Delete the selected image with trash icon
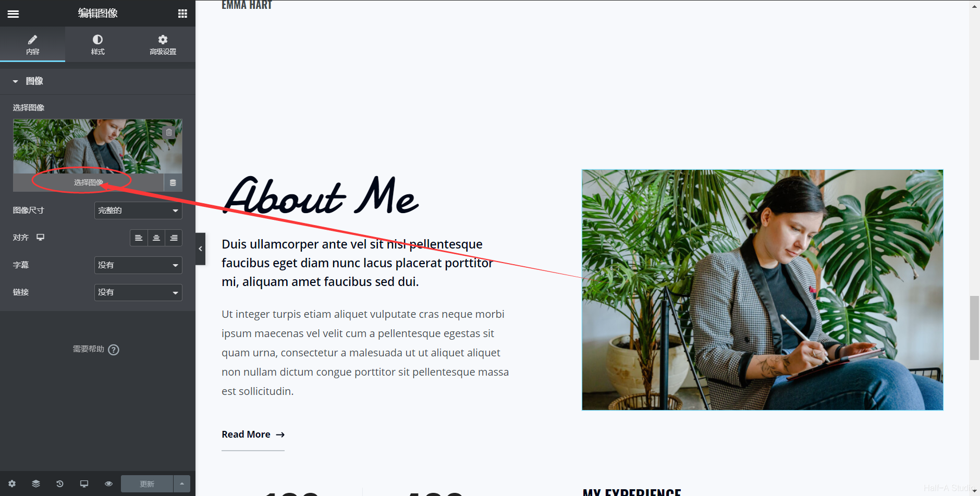Viewport: 980px width, 496px height. click(169, 132)
